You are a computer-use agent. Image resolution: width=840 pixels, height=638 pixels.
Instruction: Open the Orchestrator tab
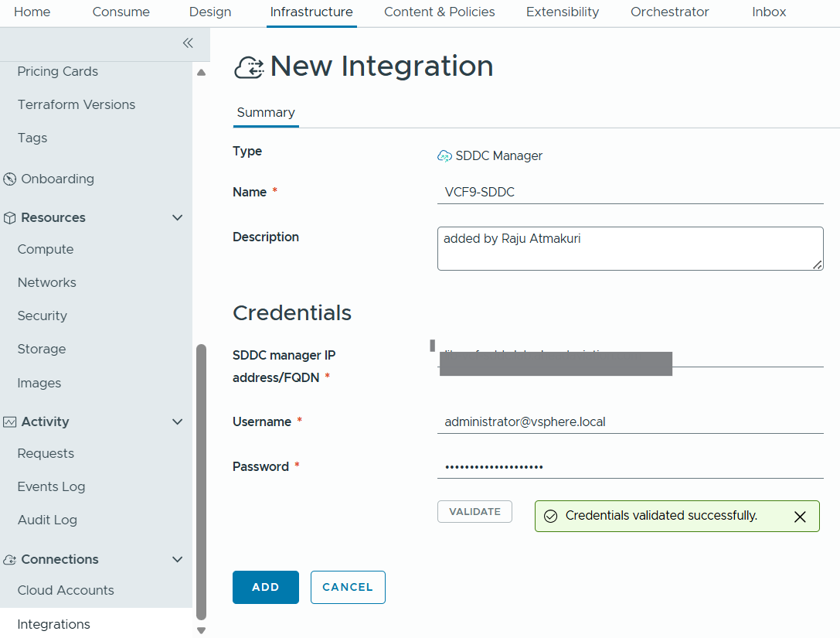click(x=669, y=12)
